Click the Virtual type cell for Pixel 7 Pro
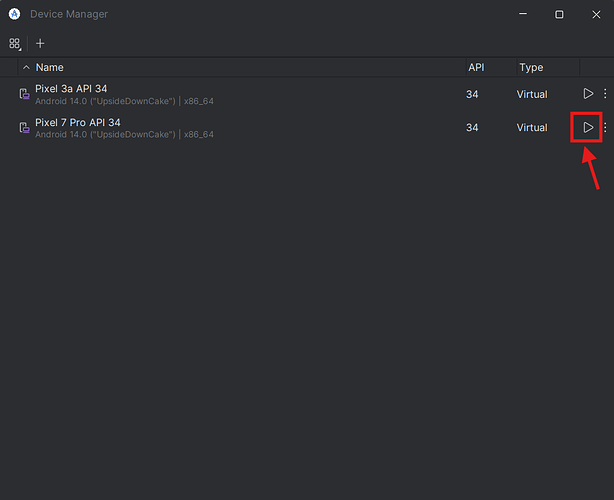614x500 pixels. [532, 128]
